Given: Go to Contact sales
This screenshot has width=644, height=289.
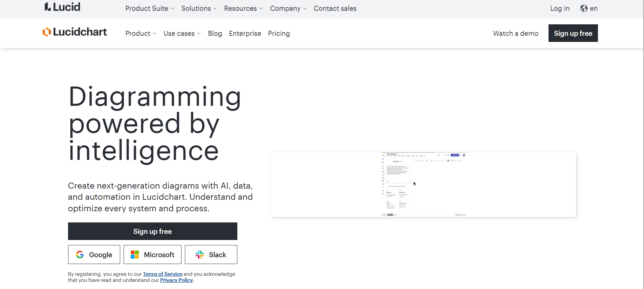Looking at the screenshot, I should (x=335, y=8).
